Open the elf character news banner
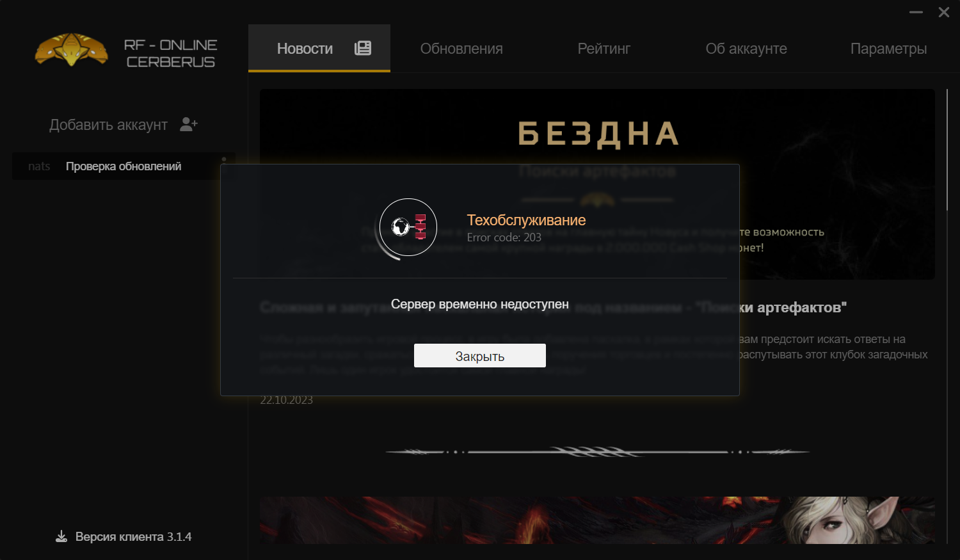The height and width of the screenshot is (560, 960). (597, 520)
